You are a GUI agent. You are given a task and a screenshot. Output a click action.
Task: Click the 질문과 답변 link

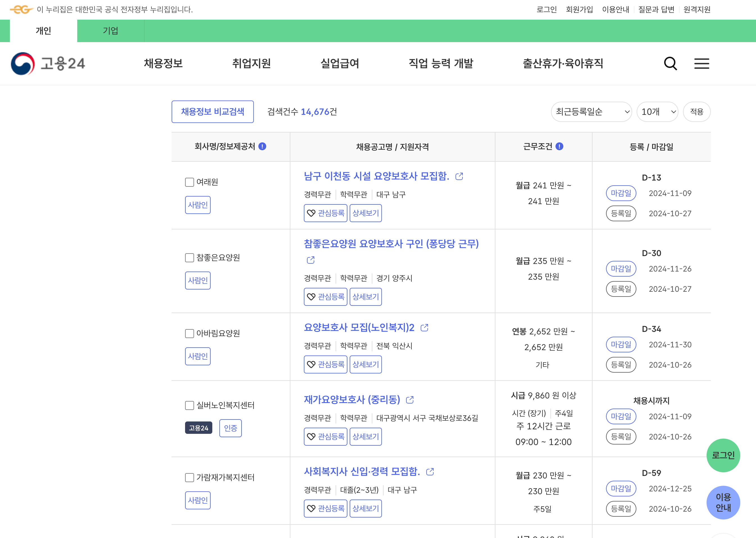tap(656, 10)
